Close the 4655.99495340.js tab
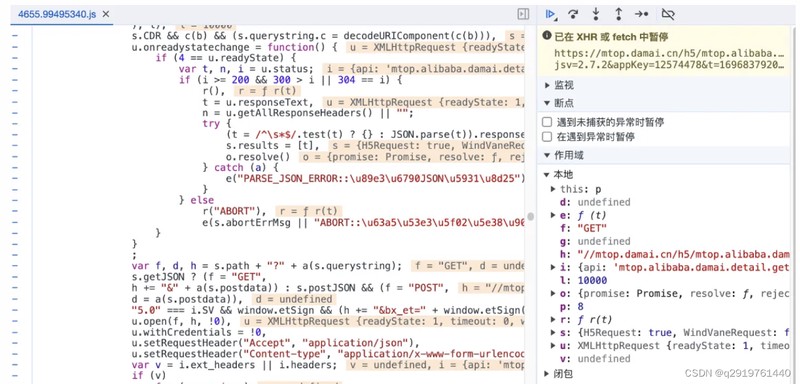Image resolution: width=800 pixels, height=384 pixels. point(106,14)
